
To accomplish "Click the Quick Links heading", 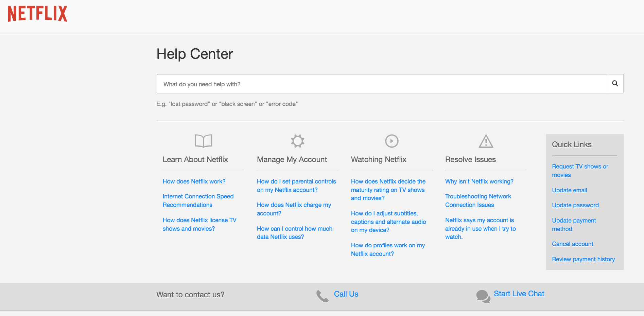I will coord(572,144).
